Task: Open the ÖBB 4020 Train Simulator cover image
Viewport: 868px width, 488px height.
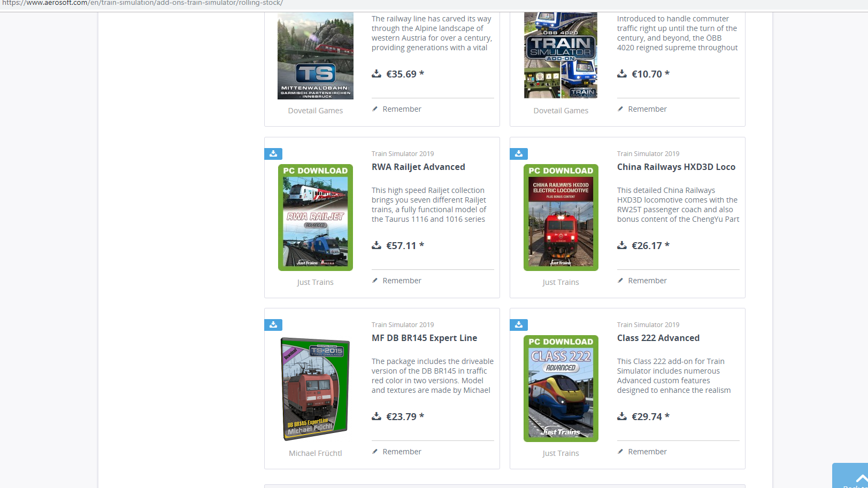Action: click(560, 56)
